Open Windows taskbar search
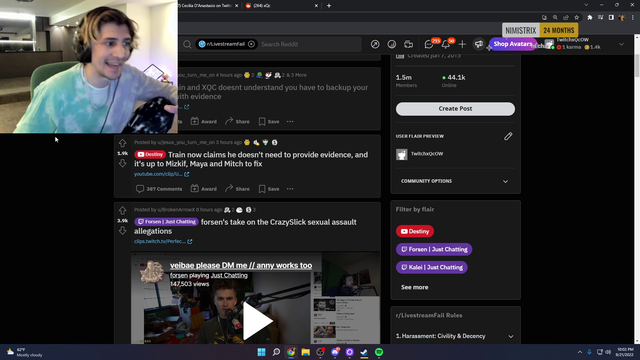This screenshot has height=360, width=640. point(276,352)
